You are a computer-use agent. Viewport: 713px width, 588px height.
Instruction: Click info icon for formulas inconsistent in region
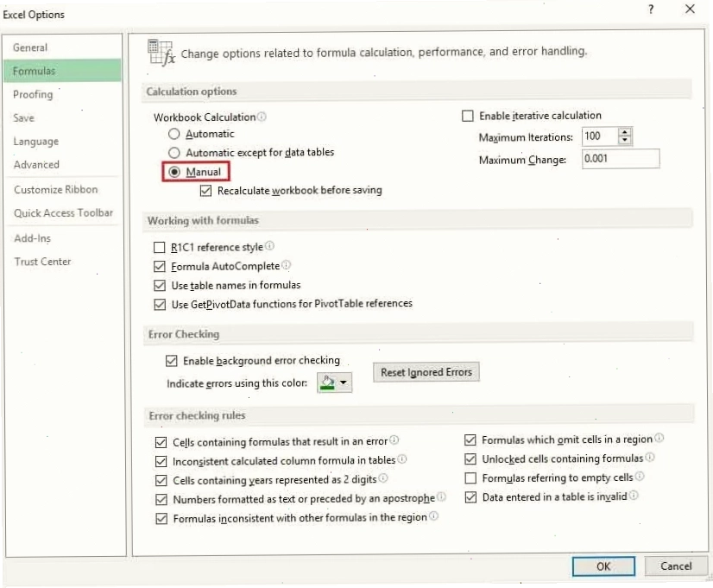pyautogui.click(x=434, y=516)
